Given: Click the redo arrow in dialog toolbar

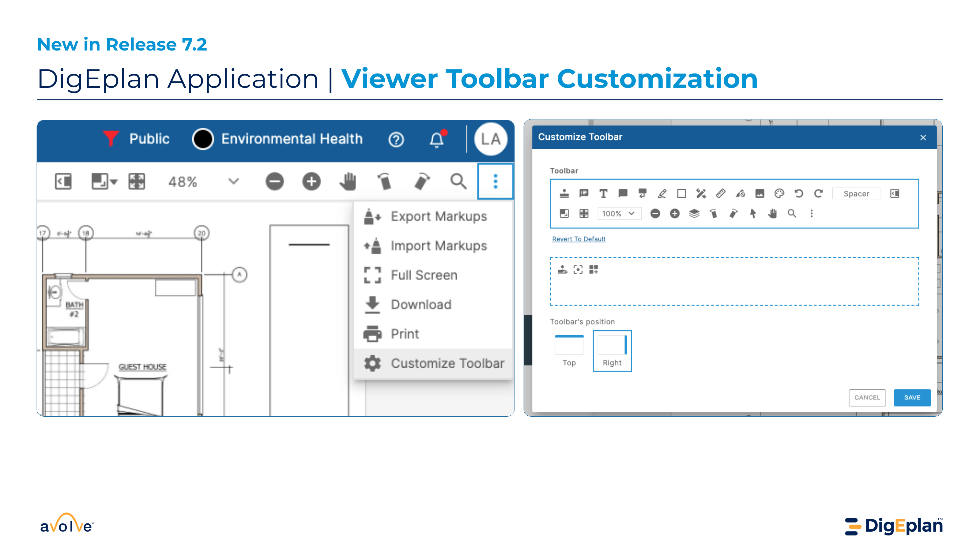Looking at the screenshot, I should coord(818,193).
